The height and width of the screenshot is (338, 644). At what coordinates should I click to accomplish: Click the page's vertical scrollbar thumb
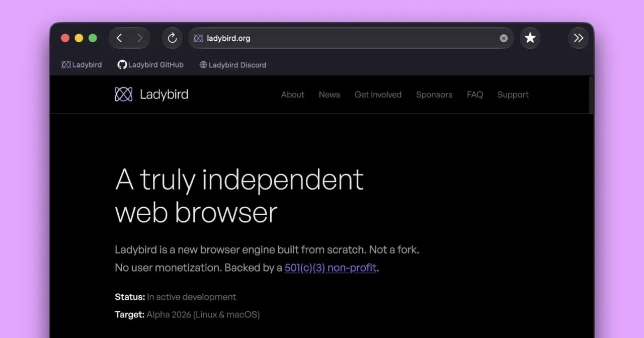pyautogui.click(x=591, y=95)
